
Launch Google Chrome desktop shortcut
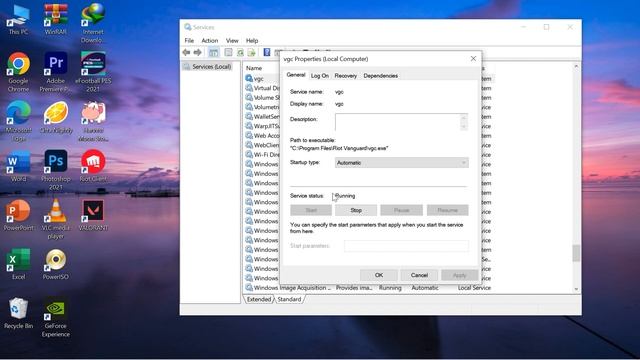pyautogui.click(x=18, y=71)
